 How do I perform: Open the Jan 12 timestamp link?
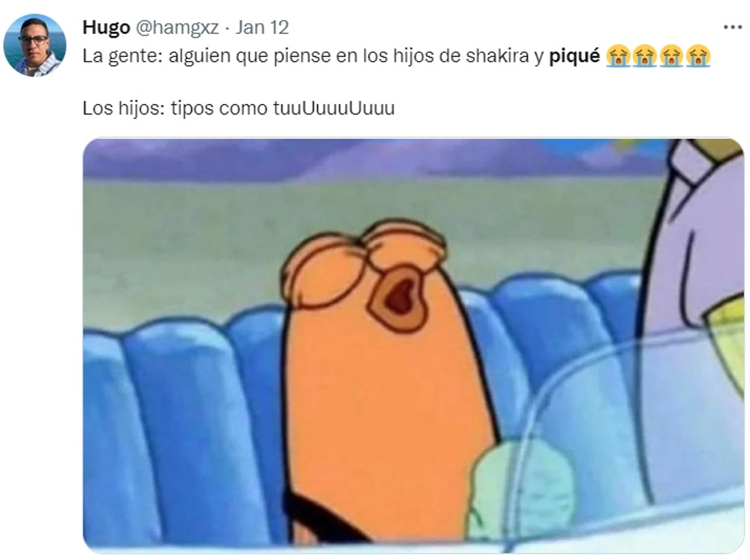tap(262, 27)
